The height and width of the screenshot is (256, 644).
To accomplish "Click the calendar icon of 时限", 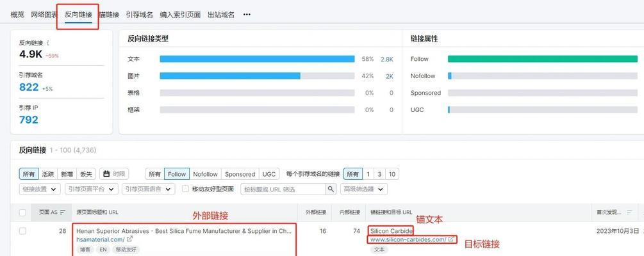I will (106, 174).
